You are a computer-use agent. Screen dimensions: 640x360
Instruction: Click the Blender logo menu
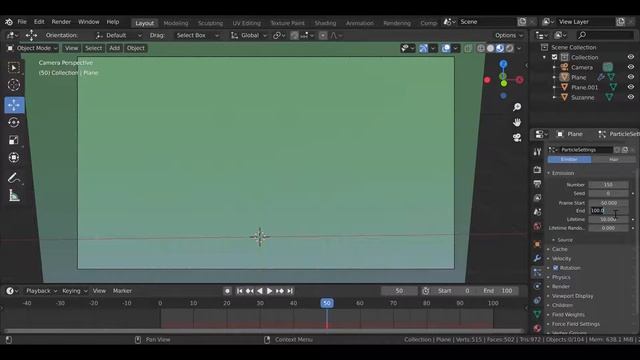coord(9,22)
